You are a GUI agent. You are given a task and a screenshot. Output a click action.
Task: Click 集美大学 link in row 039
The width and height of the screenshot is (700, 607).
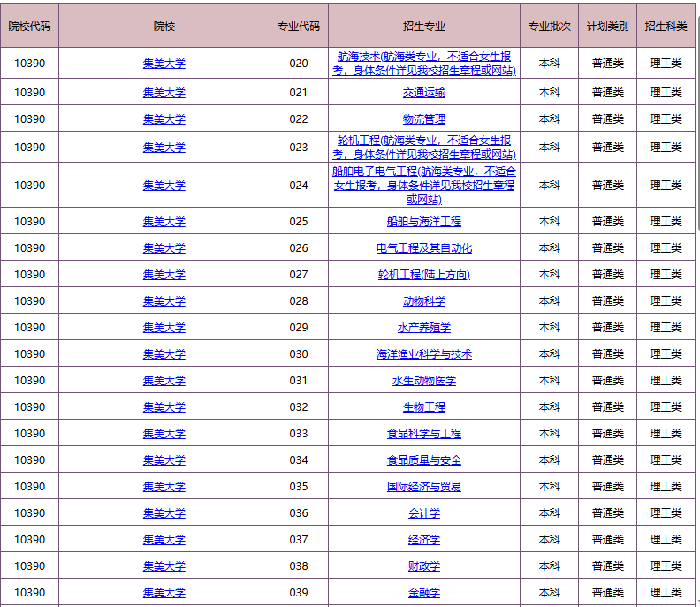[x=164, y=592]
